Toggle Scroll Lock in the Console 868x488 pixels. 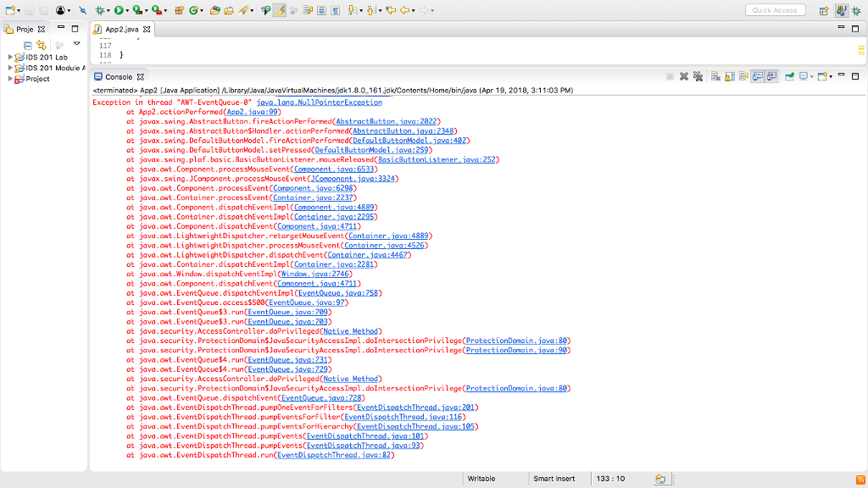tap(729, 76)
